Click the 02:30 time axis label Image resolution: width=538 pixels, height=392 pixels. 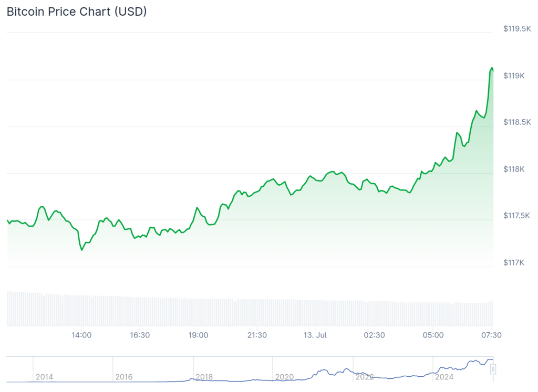click(374, 335)
